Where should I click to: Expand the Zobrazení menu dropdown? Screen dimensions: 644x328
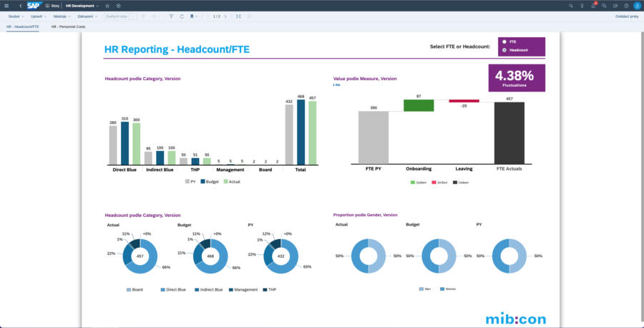[x=88, y=16]
